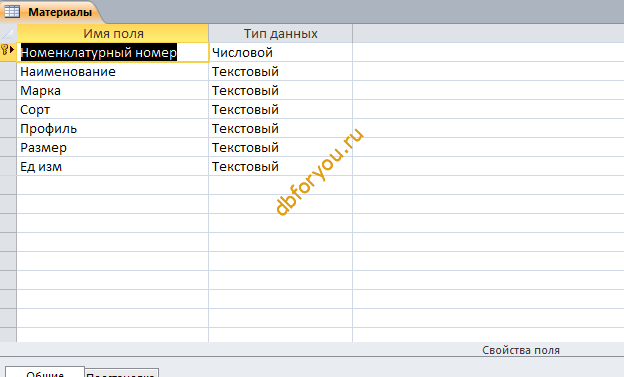624x377 pixels.
Task: Select row selector for Размер row
Action: point(8,147)
